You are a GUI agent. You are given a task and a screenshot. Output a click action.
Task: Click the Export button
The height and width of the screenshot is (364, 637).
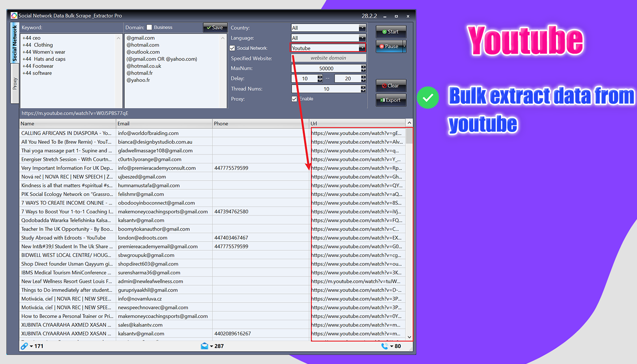point(391,100)
